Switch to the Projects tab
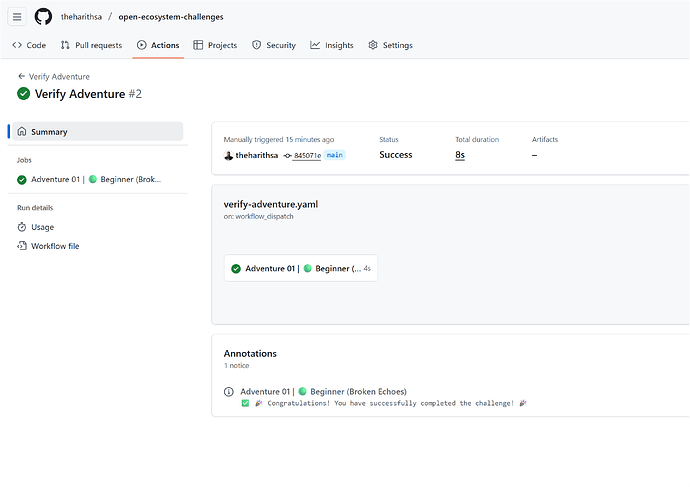The width and height of the screenshot is (690, 487). 215,45
